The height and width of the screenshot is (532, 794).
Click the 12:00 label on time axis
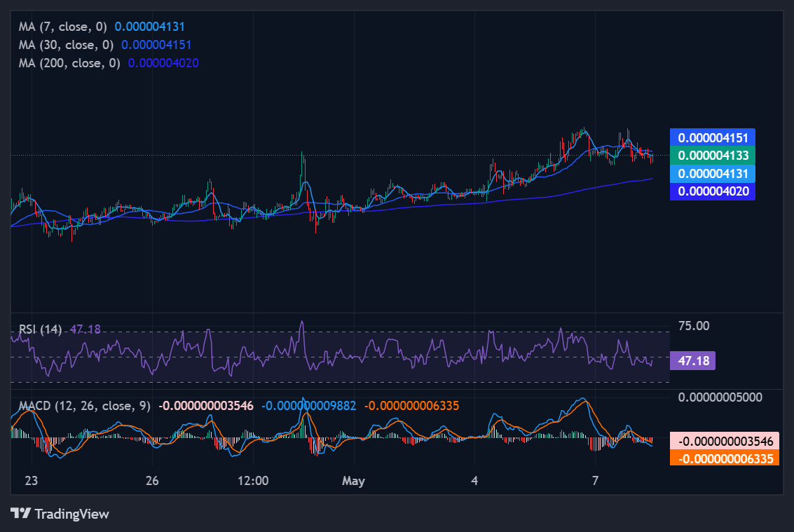click(x=253, y=481)
